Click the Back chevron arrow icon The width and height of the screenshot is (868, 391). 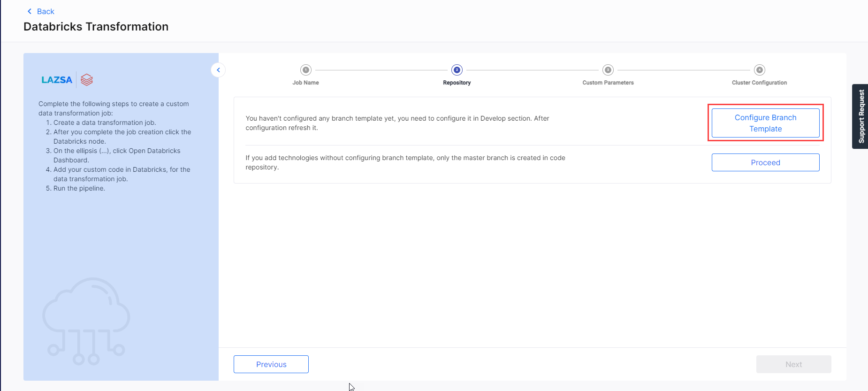click(x=30, y=11)
